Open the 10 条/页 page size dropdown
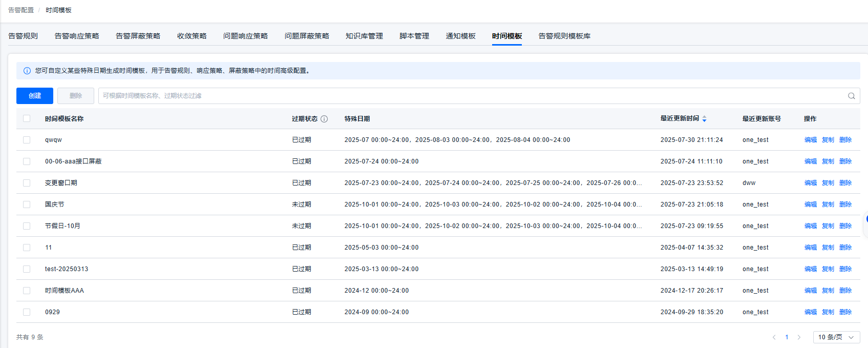 [x=836, y=337]
